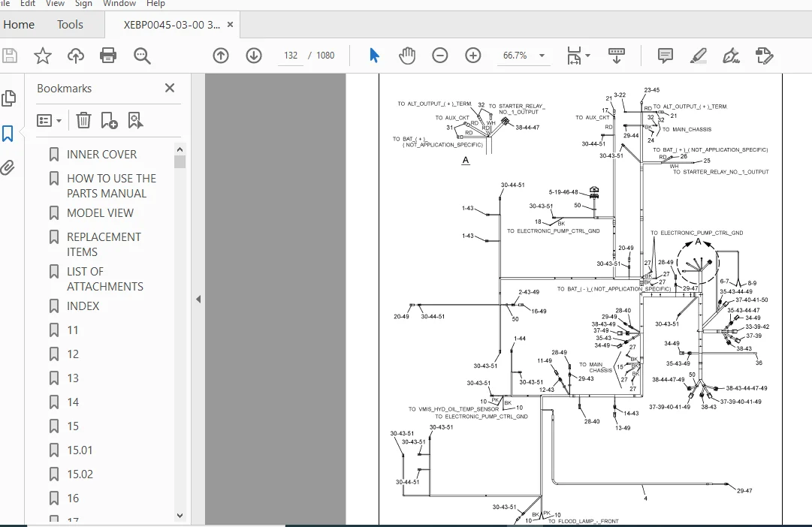812x527 pixels.
Task: Zoom out with the minus button
Action: pos(439,56)
